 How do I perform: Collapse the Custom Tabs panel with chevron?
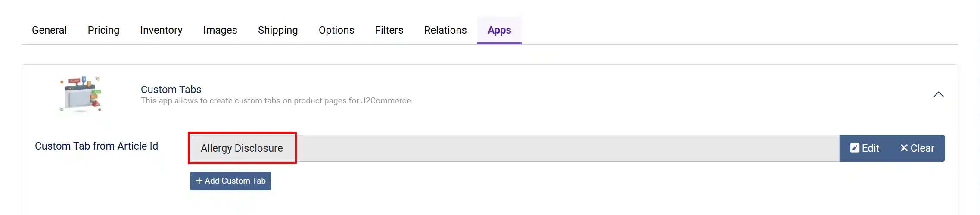tap(939, 95)
